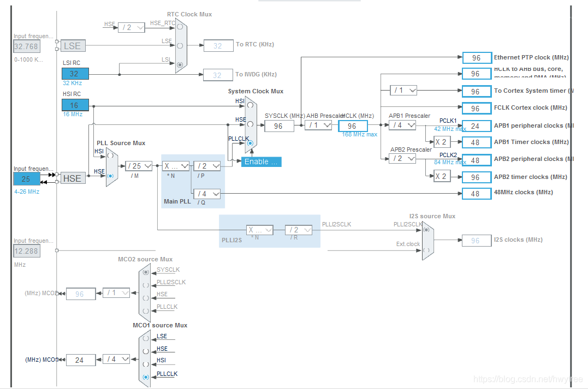Open the Cortex System timer /1 dropdown

tap(403, 91)
